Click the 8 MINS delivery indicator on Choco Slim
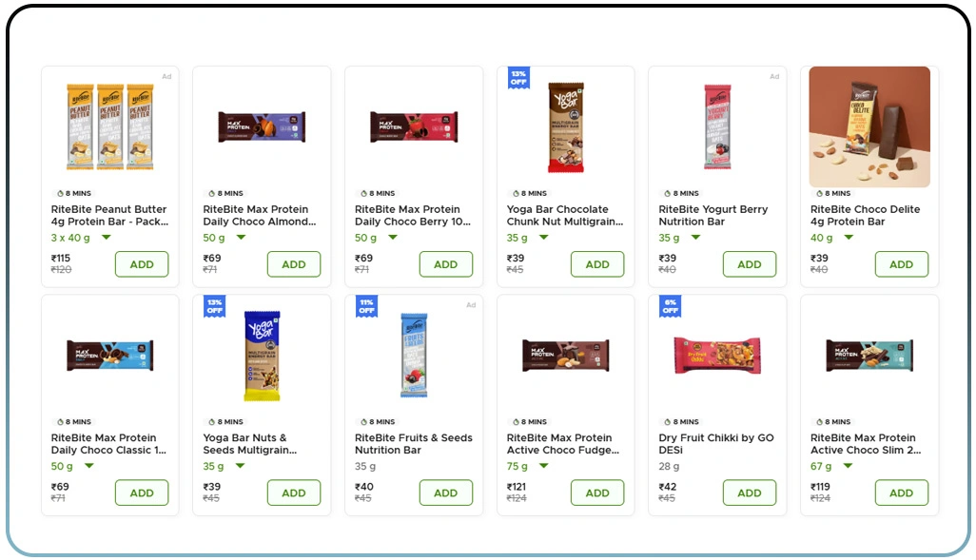 pyautogui.click(x=832, y=421)
